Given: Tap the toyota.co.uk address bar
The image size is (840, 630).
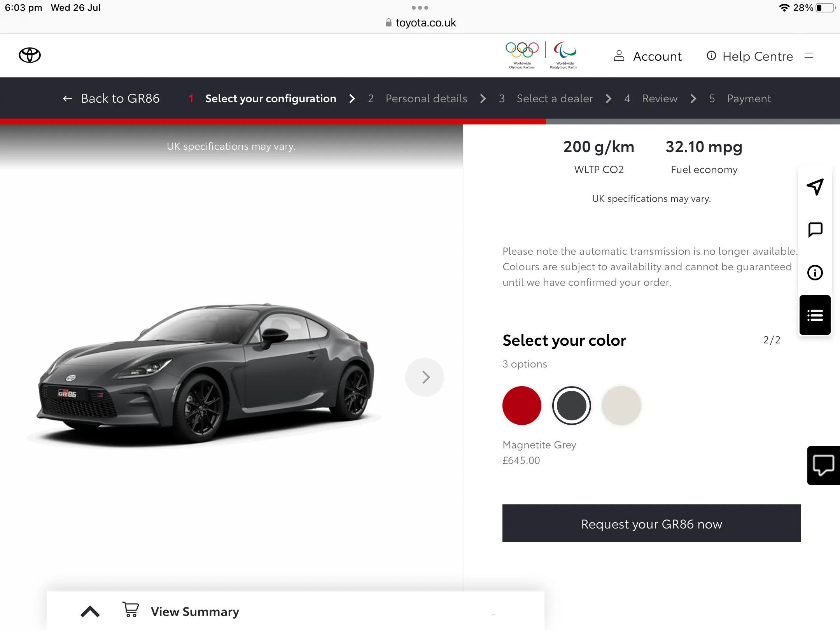Looking at the screenshot, I should pyautogui.click(x=420, y=23).
